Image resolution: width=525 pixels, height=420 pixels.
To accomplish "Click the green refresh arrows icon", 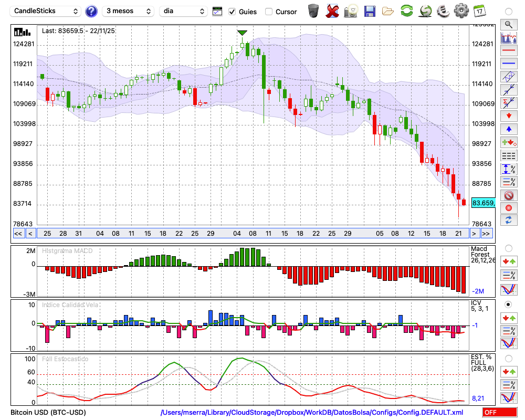I will (406, 11).
